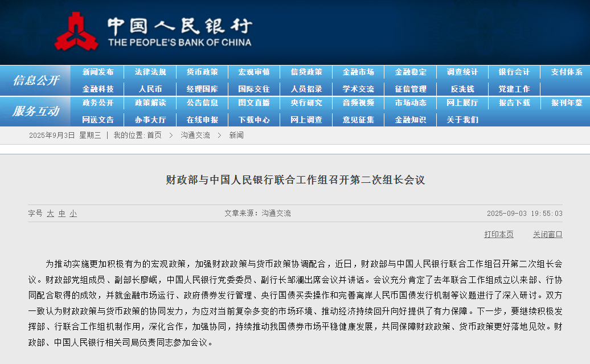Image resolution: width=590 pixels, height=364 pixels.
Task: Open 公告信息 page
Action: 202,103
